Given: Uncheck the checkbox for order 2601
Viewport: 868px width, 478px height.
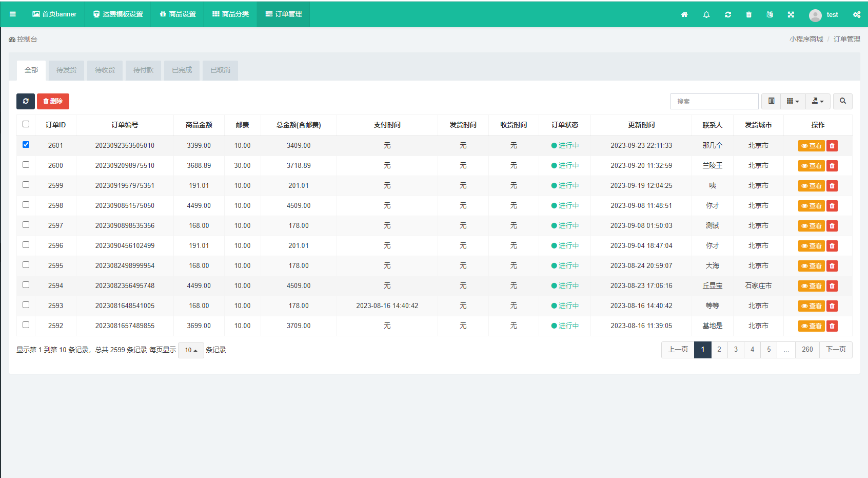Looking at the screenshot, I should click(26, 145).
